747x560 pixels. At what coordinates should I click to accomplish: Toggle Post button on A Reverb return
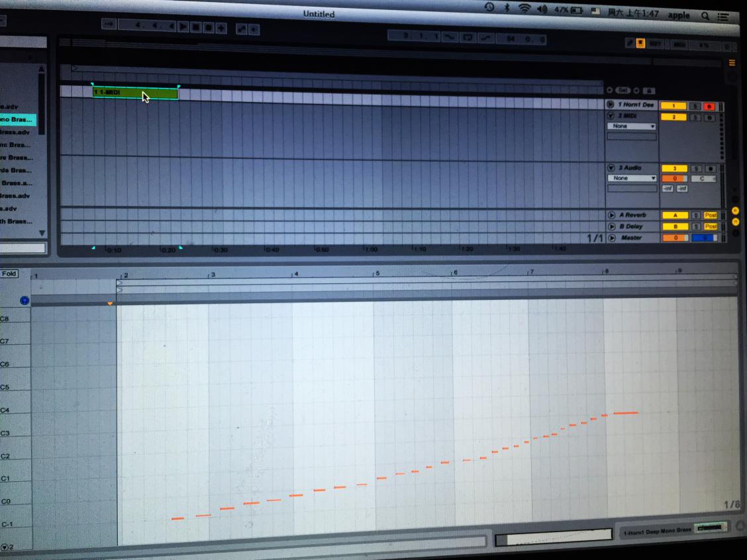710,216
